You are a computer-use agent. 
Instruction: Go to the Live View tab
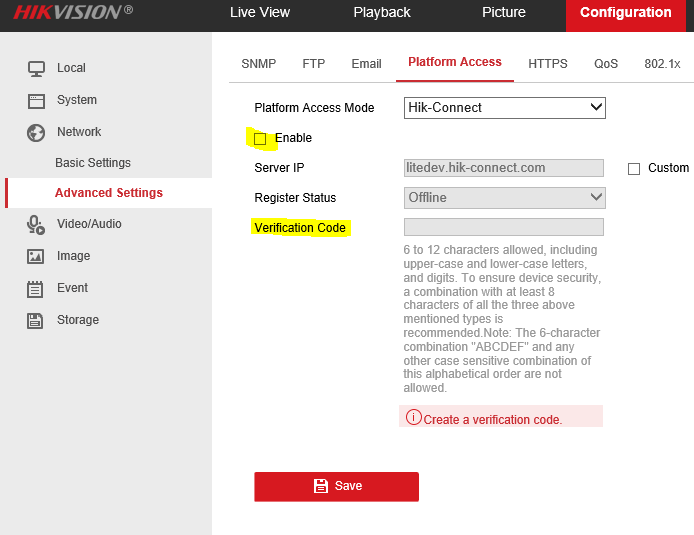[x=260, y=13]
